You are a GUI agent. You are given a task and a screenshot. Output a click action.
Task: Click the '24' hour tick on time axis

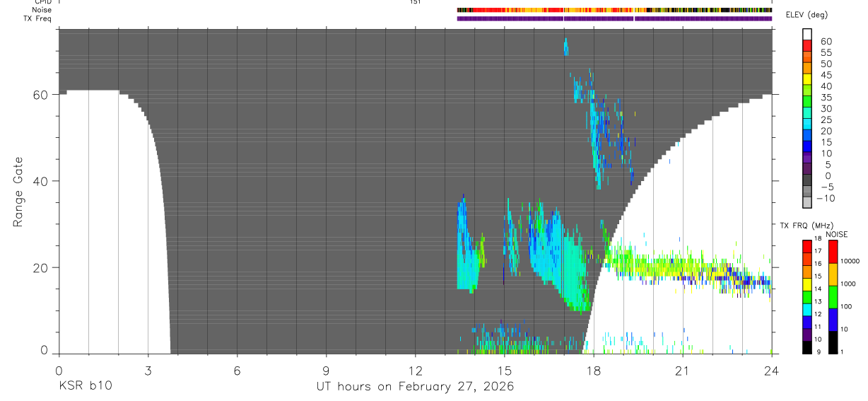pos(772,370)
